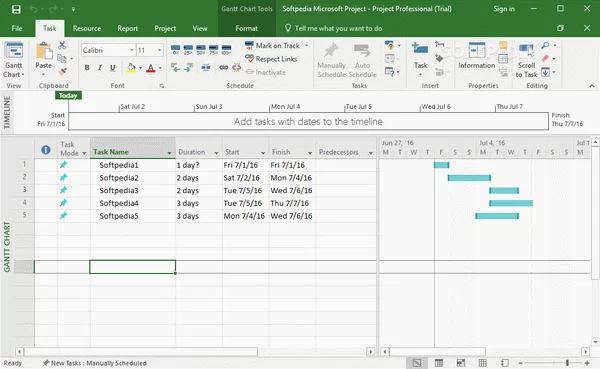The image size is (600, 369).
Task: Open Finish column filter dropdown
Action: pyautogui.click(x=310, y=153)
